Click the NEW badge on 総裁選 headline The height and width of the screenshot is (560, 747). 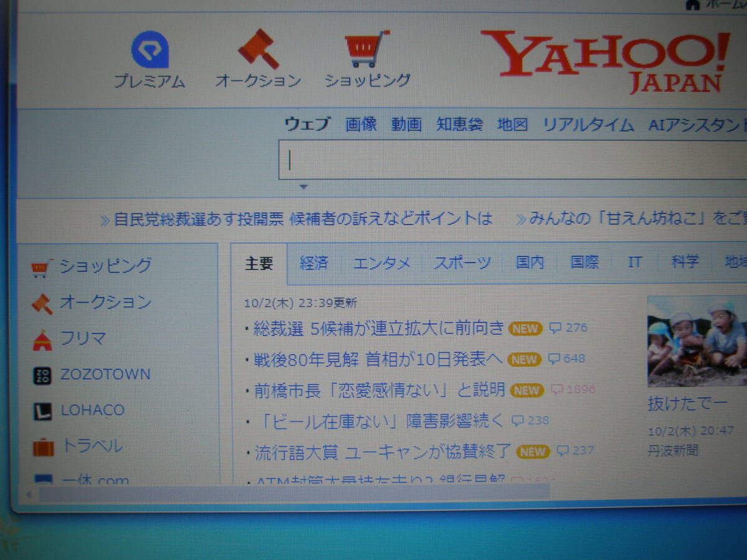point(525,329)
